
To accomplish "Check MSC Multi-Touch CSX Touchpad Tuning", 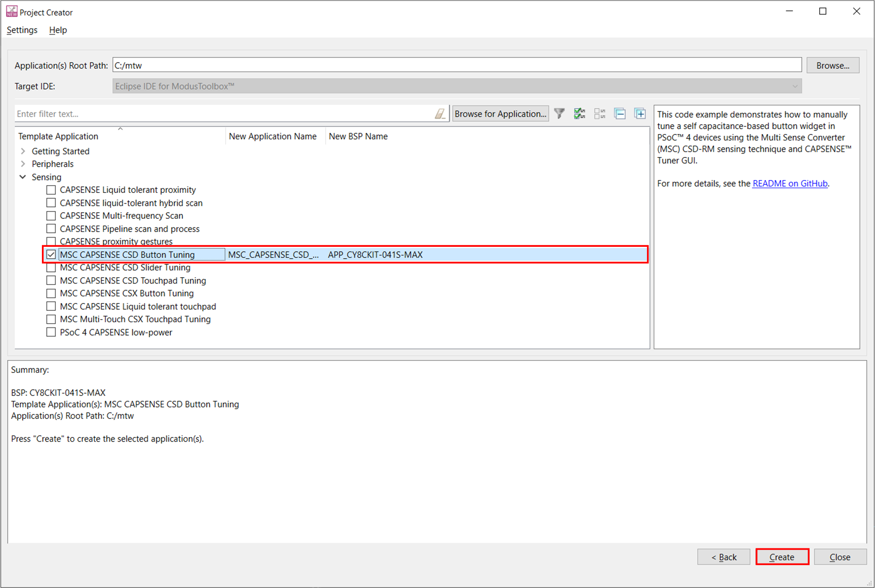I will pos(51,319).
